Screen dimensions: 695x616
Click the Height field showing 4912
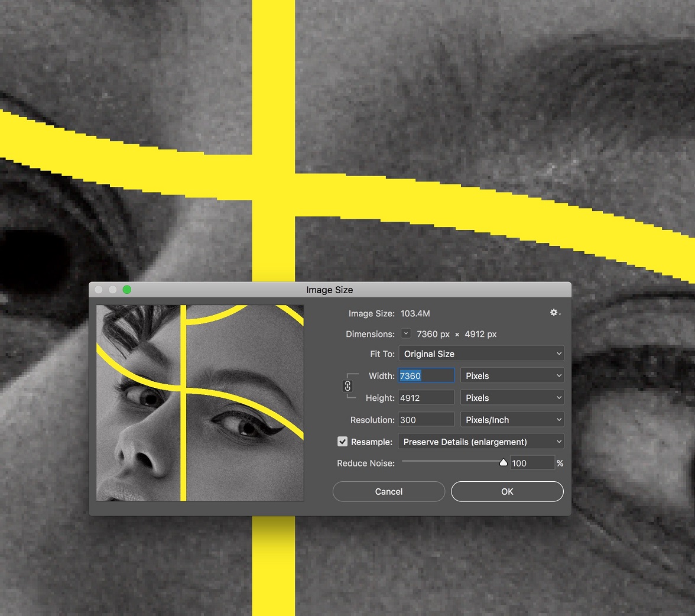click(426, 398)
